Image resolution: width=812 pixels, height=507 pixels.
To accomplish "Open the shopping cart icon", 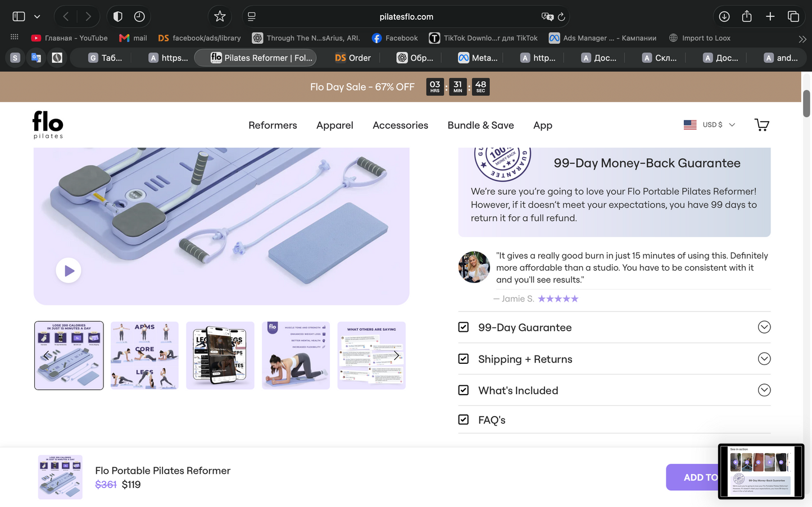I will (761, 125).
